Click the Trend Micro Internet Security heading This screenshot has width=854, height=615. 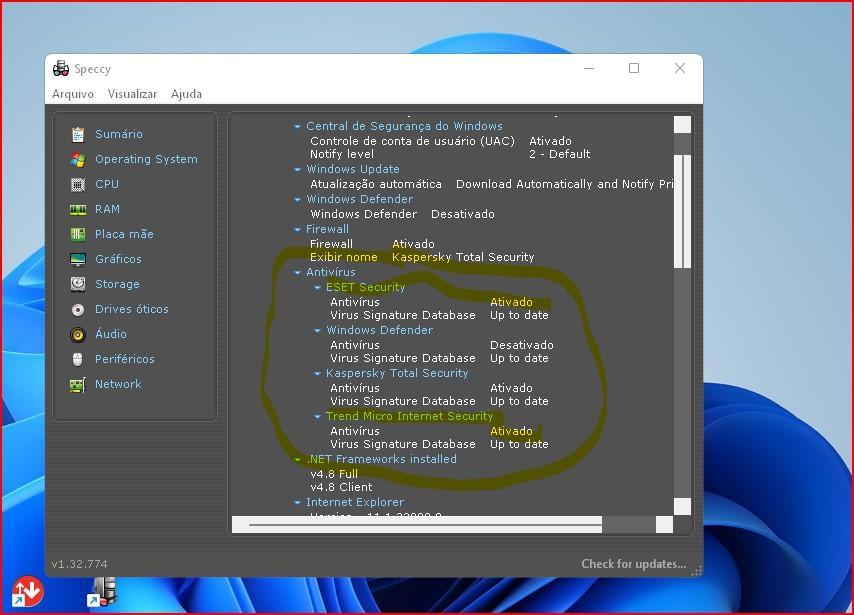click(410, 417)
